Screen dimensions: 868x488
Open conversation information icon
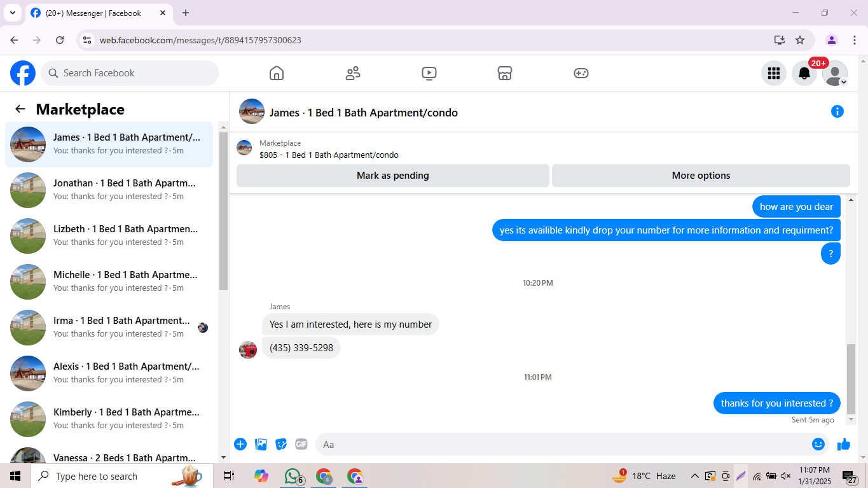837,111
